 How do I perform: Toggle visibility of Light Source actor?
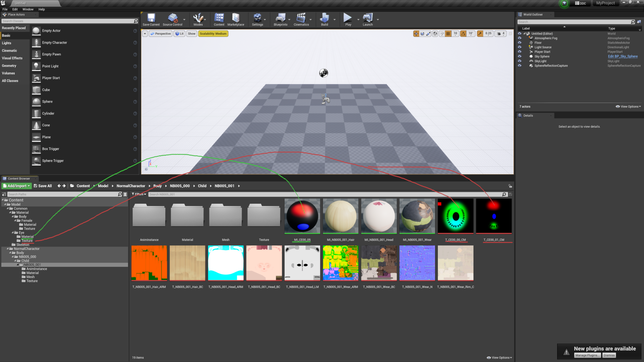click(x=520, y=47)
